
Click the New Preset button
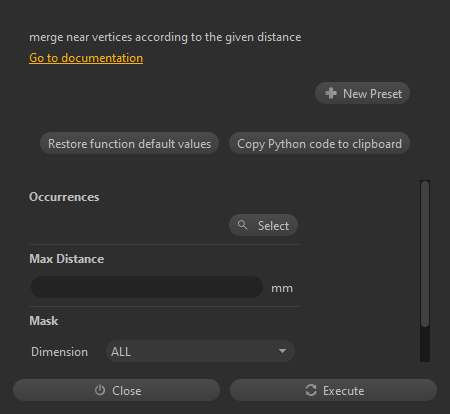pos(362,93)
